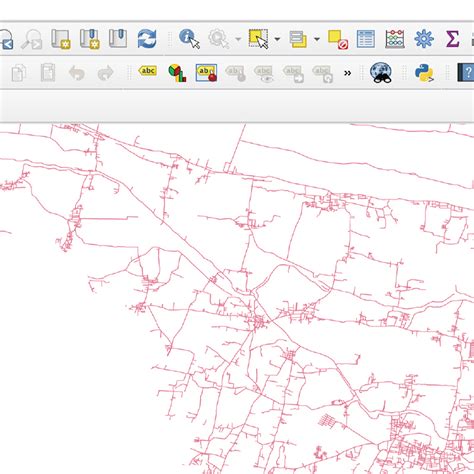Expand the Run Feature Action dropdown arrow
The height and width of the screenshot is (474, 474).
point(238,39)
